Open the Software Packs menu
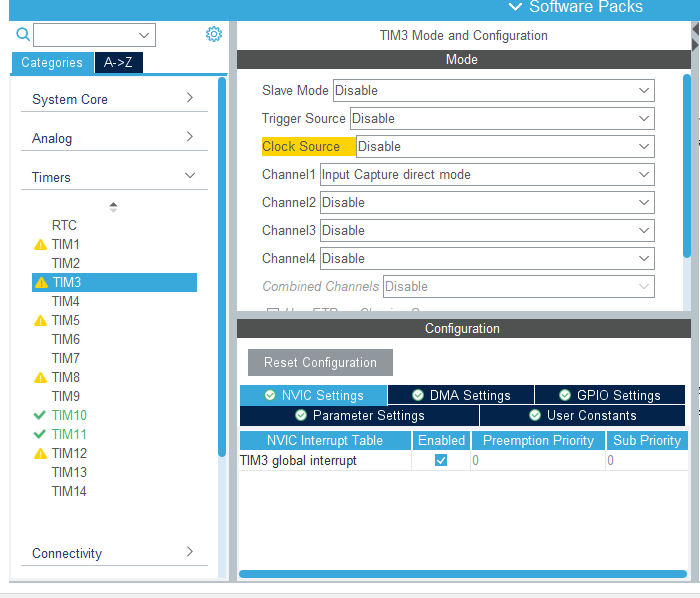Screen dimensions: 700x598 click(x=576, y=7)
